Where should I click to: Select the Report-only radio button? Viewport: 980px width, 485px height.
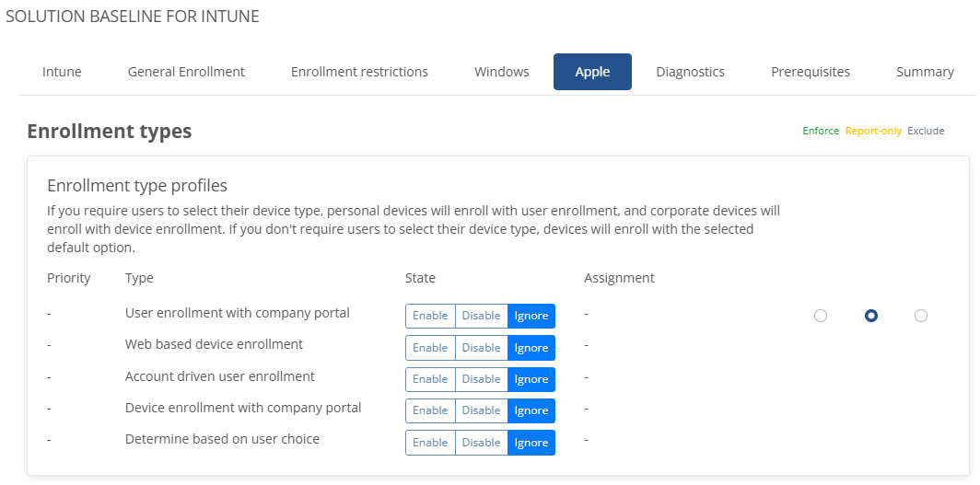[x=870, y=316]
